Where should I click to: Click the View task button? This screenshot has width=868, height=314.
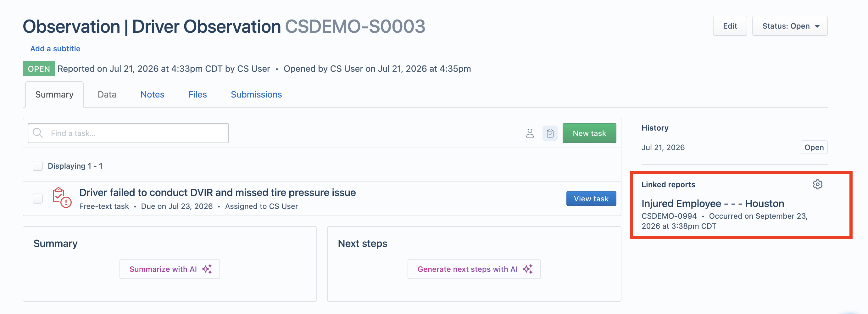(591, 199)
